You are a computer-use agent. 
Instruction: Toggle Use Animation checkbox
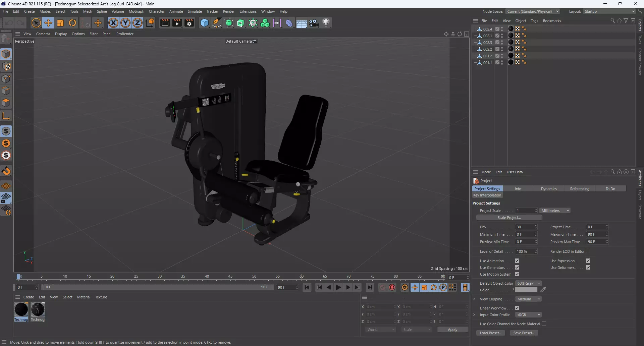tap(517, 261)
